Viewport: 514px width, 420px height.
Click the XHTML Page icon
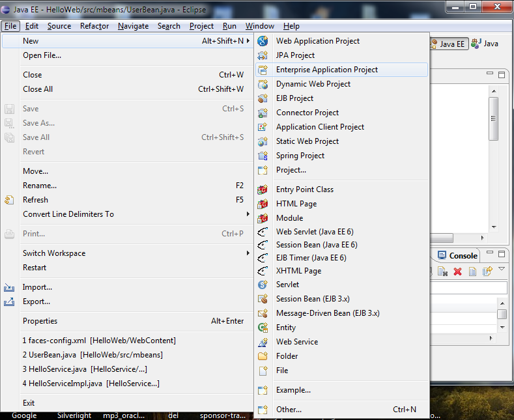point(263,271)
